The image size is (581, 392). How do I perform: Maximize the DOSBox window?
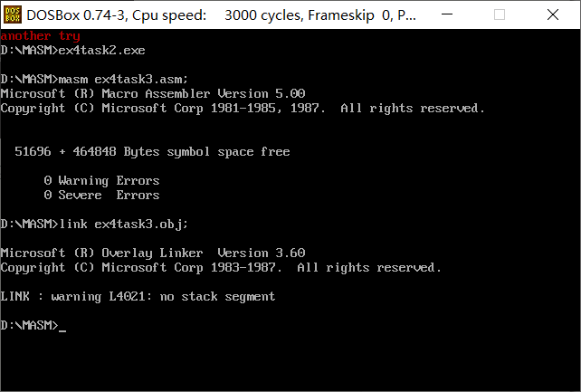[500, 14]
